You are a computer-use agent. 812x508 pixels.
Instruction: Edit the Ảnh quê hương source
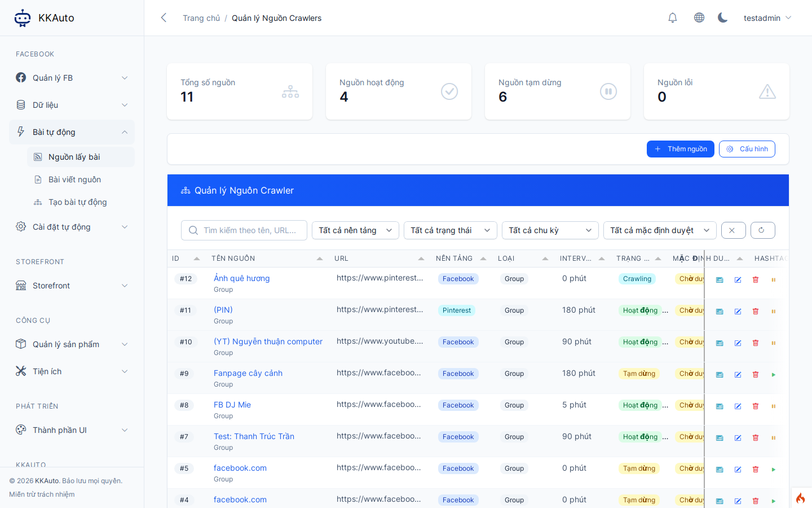(738, 280)
